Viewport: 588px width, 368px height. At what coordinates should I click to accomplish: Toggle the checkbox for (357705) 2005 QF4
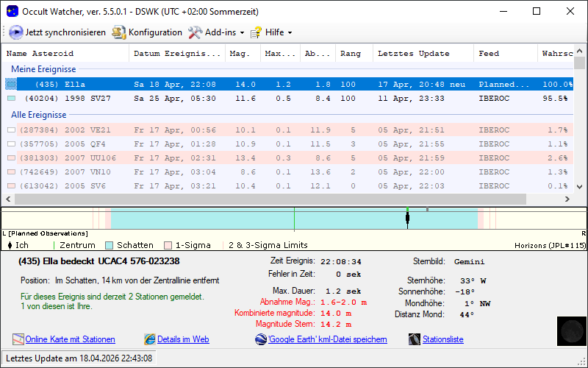[12, 144]
